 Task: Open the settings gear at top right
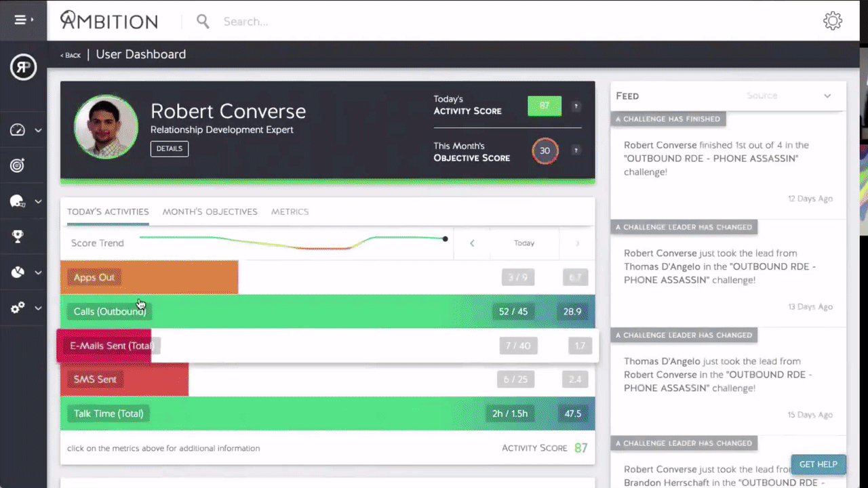pyautogui.click(x=832, y=21)
